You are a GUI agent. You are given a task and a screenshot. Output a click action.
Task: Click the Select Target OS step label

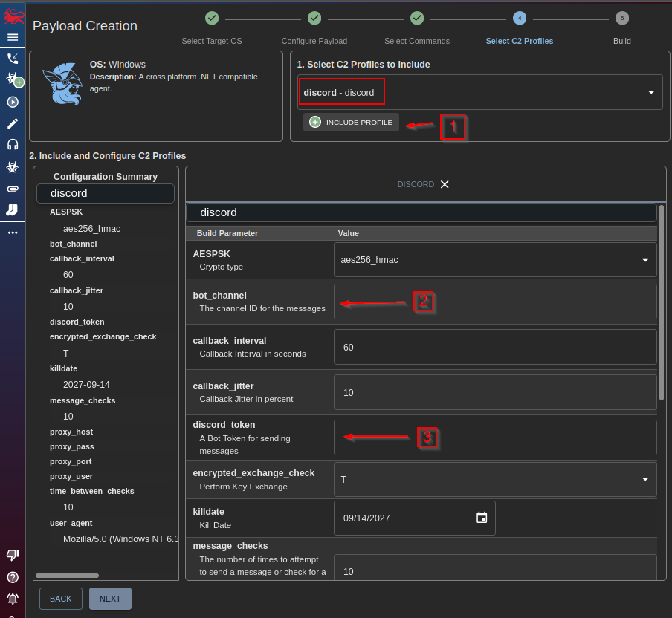click(x=212, y=41)
